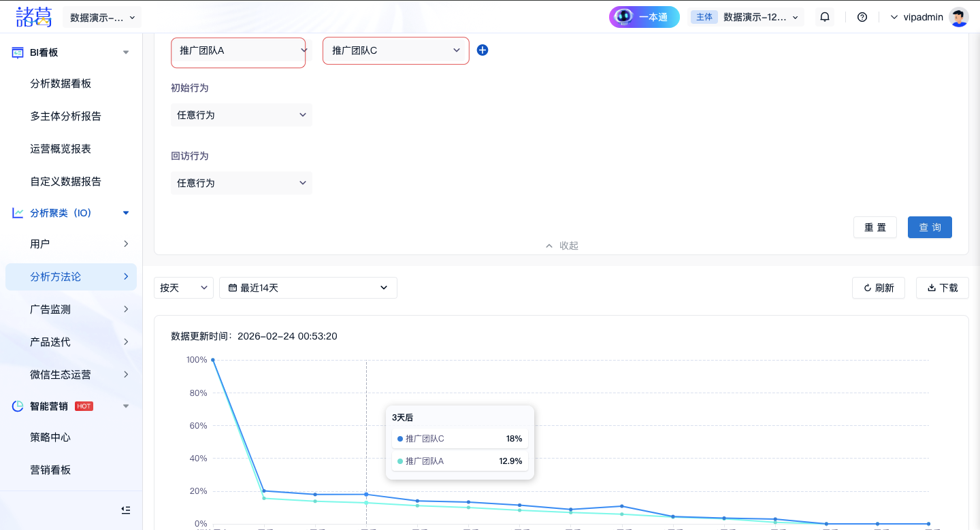Click the 查询 query button
980x530 pixels.
click(930, 227)
